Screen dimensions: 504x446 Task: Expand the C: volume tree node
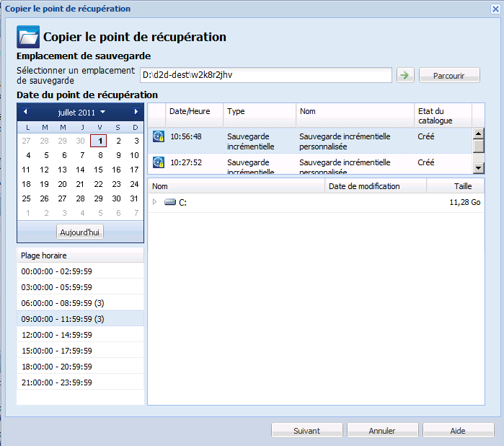[154, 203]
